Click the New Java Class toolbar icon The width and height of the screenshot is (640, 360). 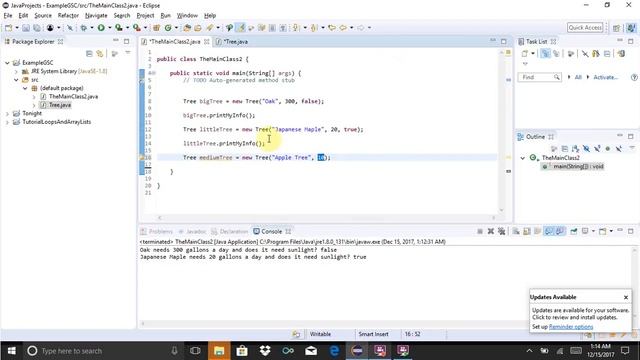point(168,28)
